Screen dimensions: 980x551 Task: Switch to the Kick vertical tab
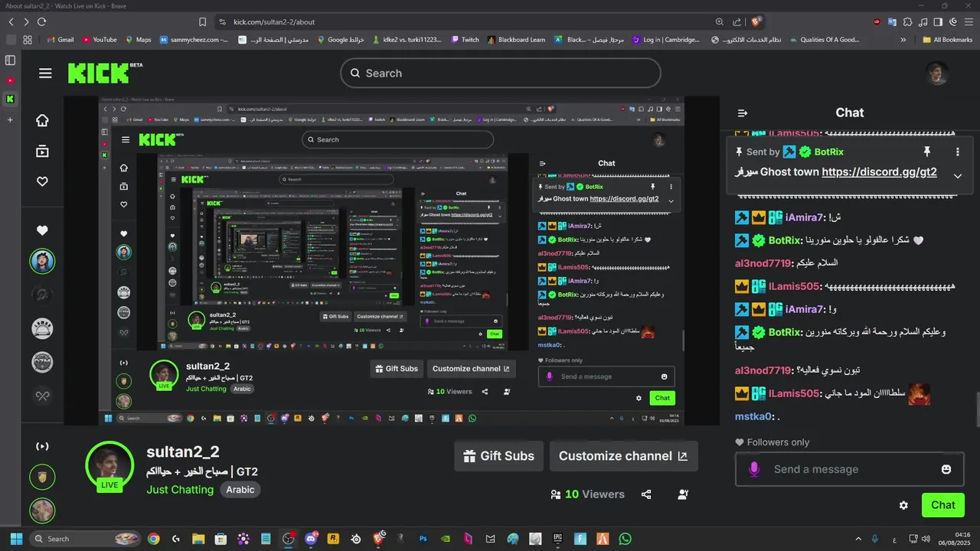pos(10,99)
